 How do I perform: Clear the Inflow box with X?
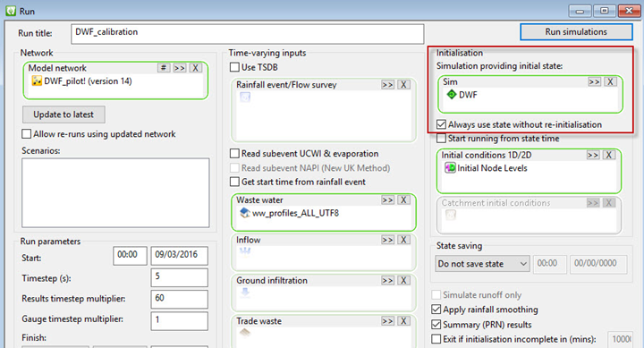click(403, 240)
